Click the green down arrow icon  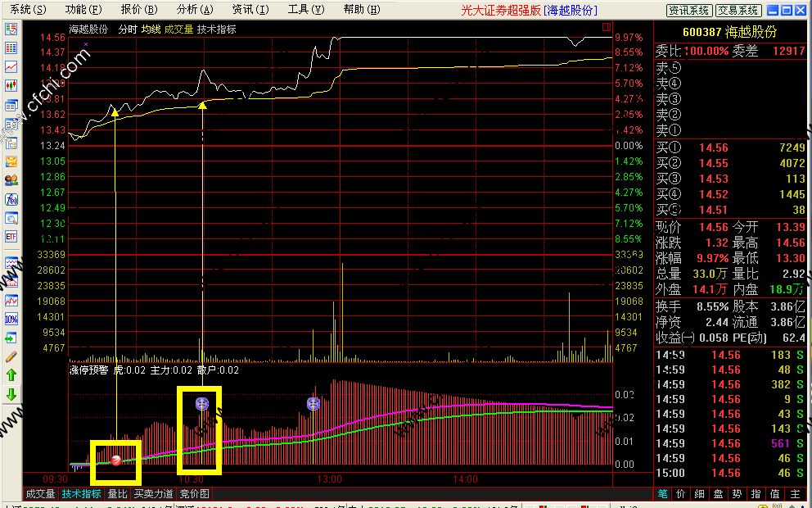coord(11,394)
